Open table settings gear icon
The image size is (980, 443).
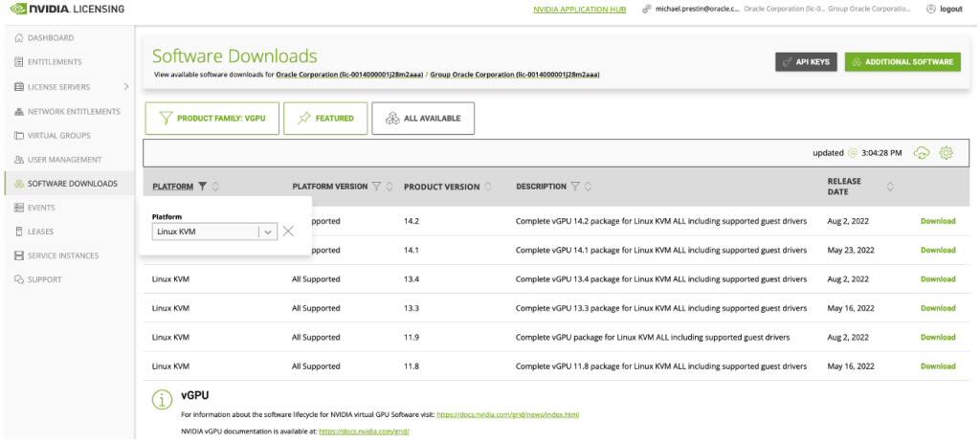coord(947,152)
